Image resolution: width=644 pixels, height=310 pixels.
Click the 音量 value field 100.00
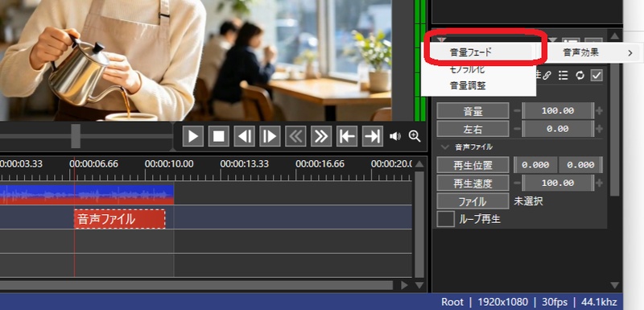558,111
